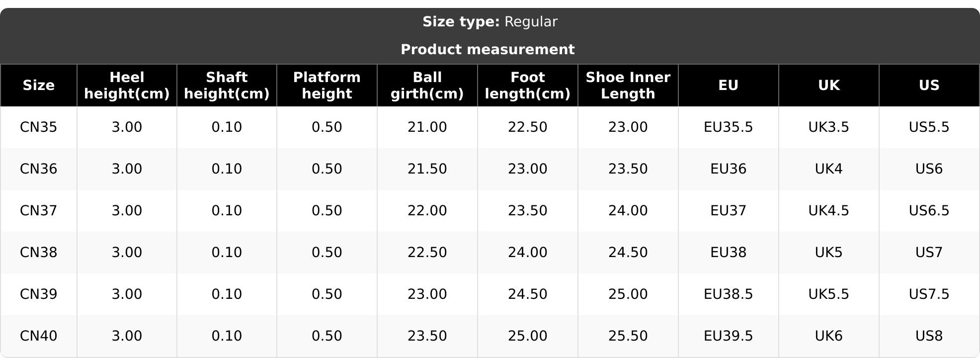Click the Shoe Inner Length header
Viewport: 980px width, 358px height.
(628, 86)
